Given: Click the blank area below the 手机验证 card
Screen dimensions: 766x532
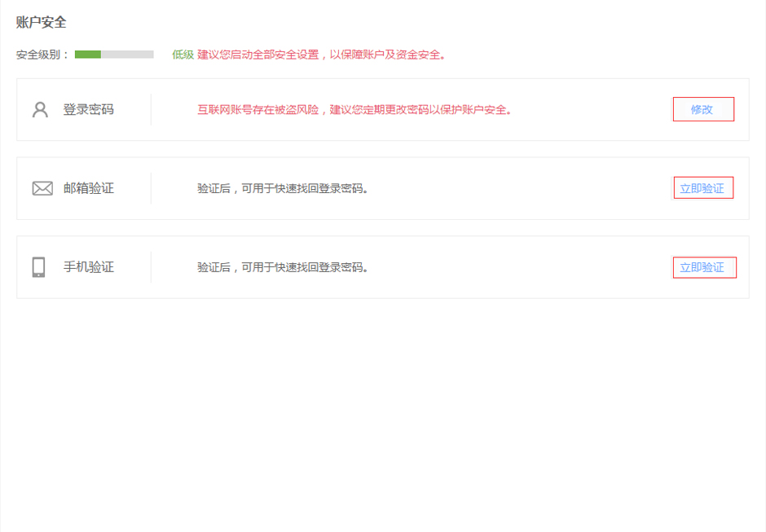Looking at the screenshot, I should click(x=383, y=407).
